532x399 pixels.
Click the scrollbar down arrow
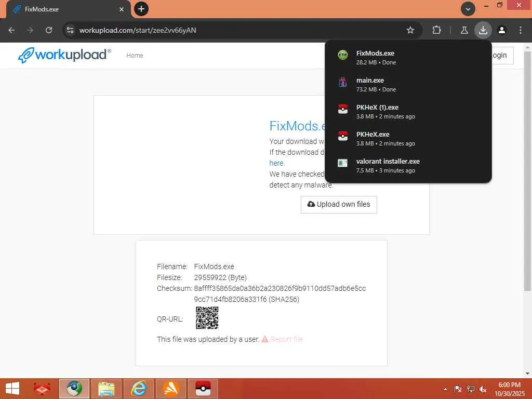click(x=527, y=374)
